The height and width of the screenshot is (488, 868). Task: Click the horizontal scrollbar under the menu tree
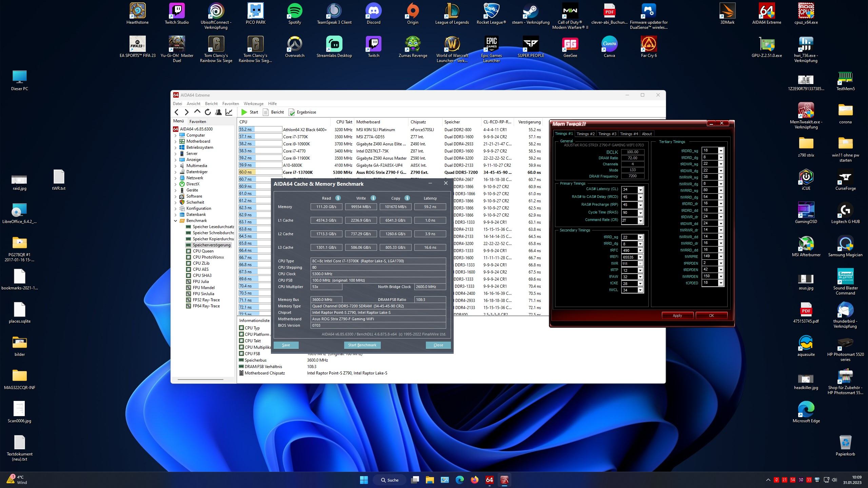tap(200, 379)
